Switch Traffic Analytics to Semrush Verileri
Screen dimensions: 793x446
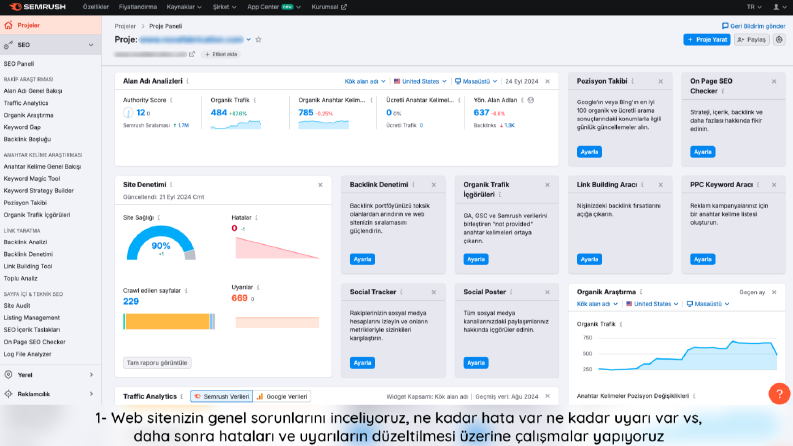pos(222,396)
